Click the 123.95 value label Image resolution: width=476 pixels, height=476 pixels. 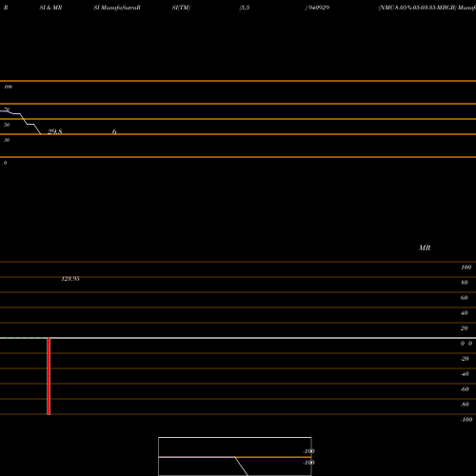click(70, 279)
